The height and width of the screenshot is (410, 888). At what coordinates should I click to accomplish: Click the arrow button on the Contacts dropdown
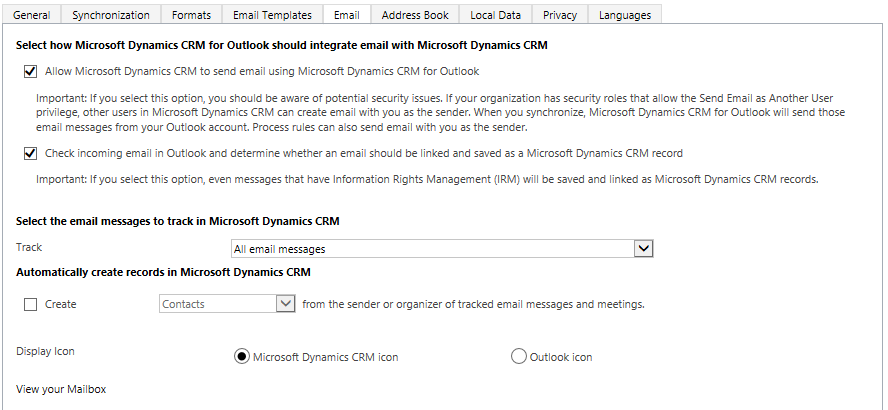pyautogui.click(x=285, y=304)
